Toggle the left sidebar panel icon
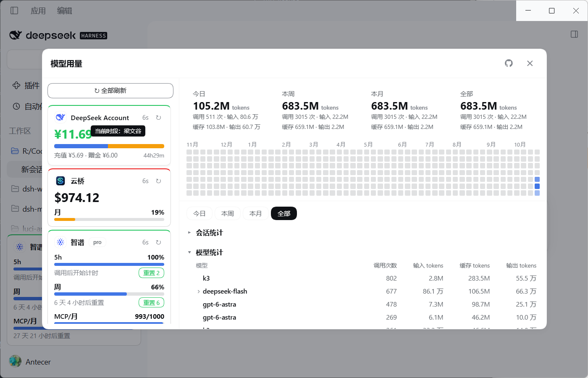Screen dimensions: 588x378 click(14, 10)
